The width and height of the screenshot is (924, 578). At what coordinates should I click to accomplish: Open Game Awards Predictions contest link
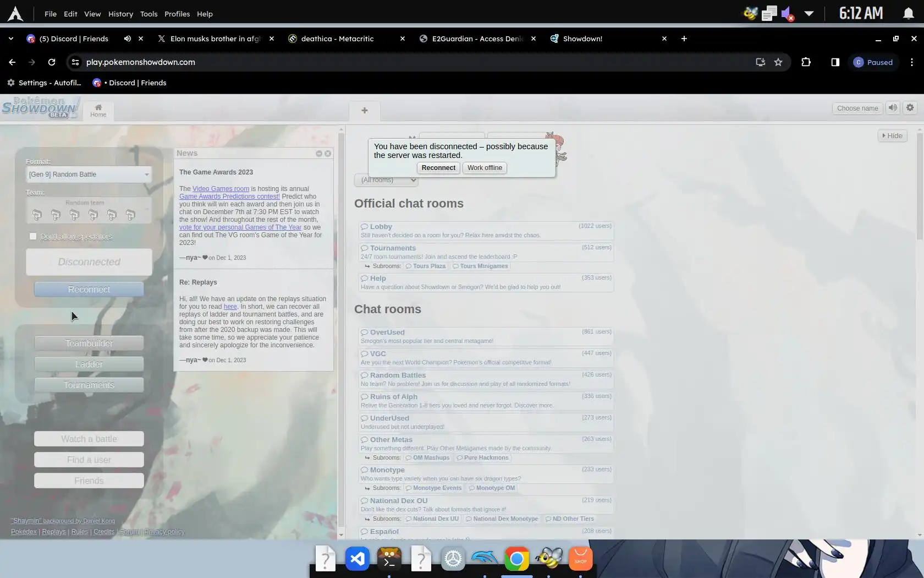pos(229,197)
